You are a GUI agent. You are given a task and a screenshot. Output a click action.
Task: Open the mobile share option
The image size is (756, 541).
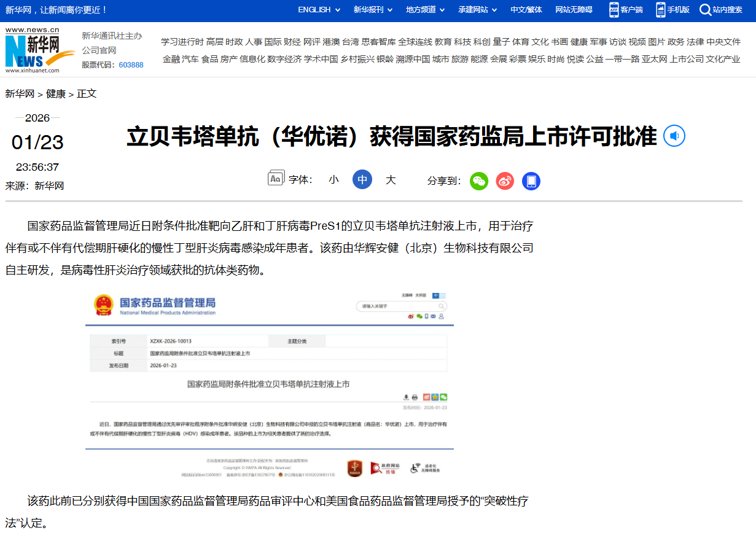click(x=530, y=181)
